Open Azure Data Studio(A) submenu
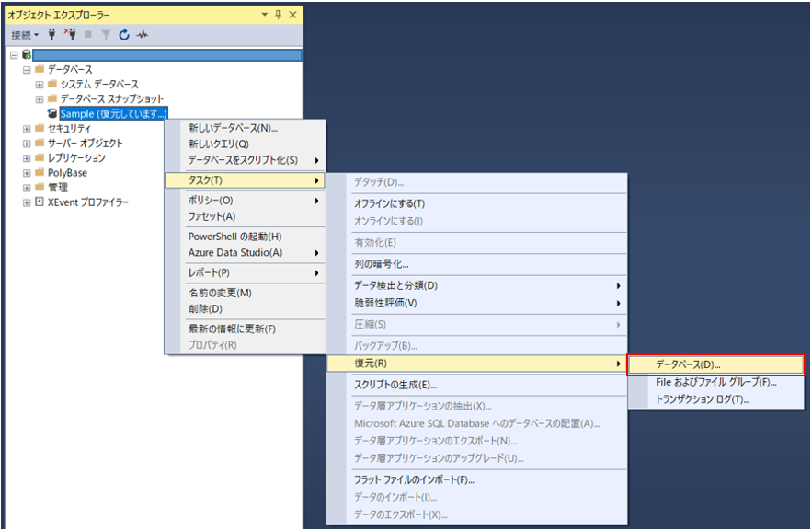The image size is (812, 531). pyautogui.click(x=245, y=253)
